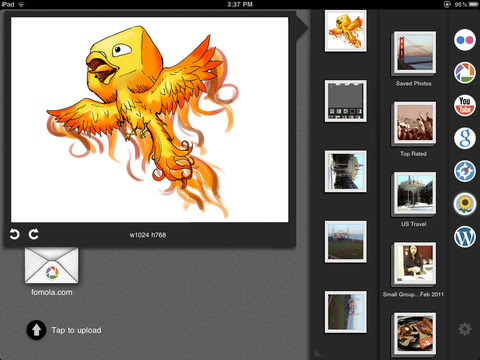Open the WordPress service icon
Screen dimensions: 480x360
(465, 236)
